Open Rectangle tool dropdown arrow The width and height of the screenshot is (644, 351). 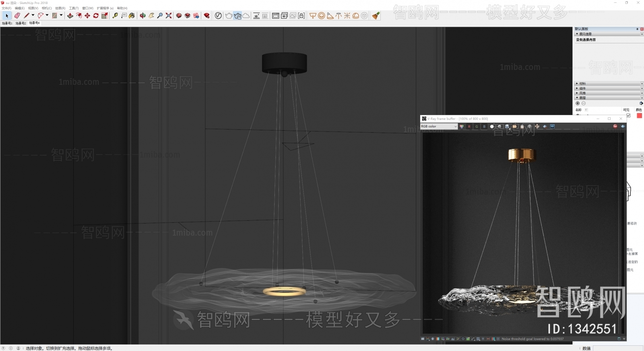point(61,15)
